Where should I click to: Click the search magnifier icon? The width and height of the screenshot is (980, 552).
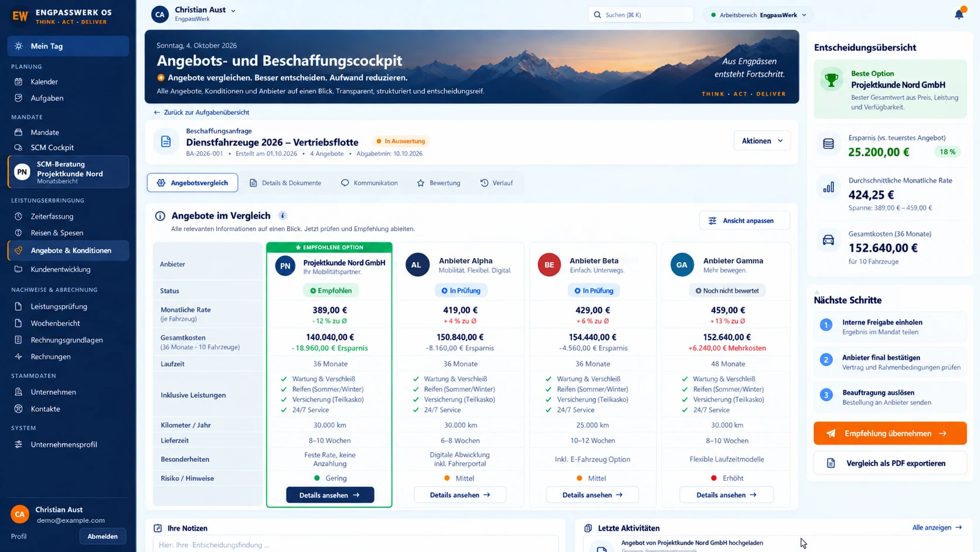coord(597,15)
